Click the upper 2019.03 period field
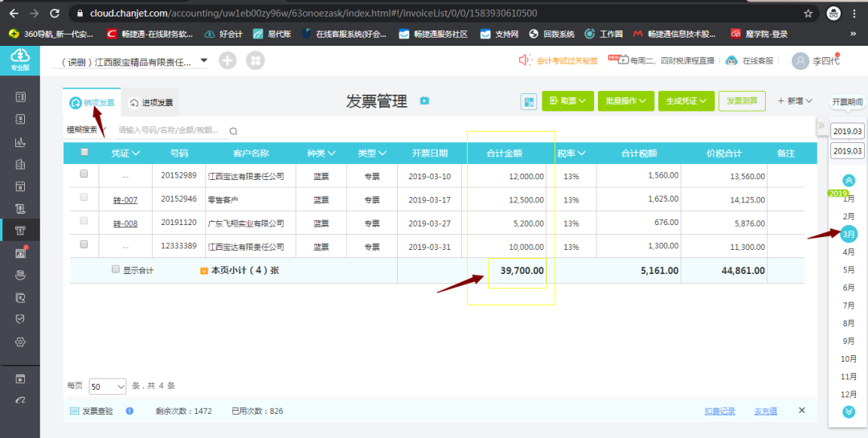Image resolution: width=868 pixels, height=438 pixels. 848,131
